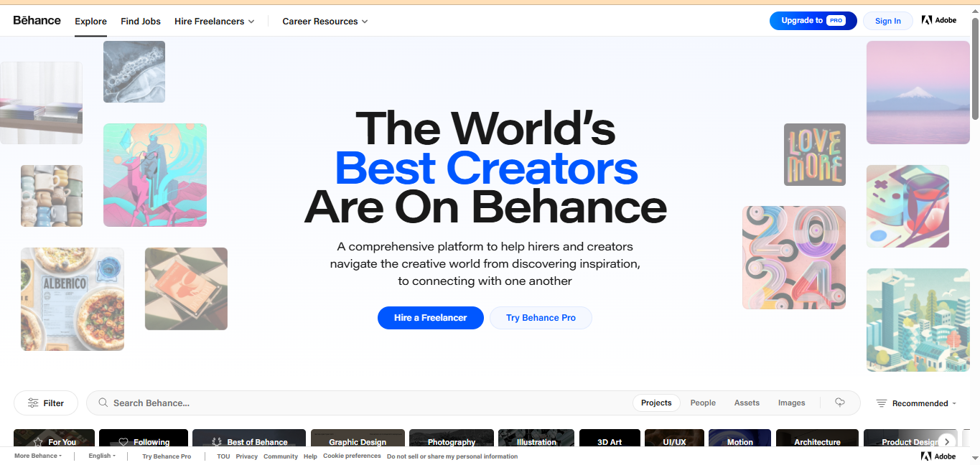Click the page vertical scrollbar

coord(975,68)
